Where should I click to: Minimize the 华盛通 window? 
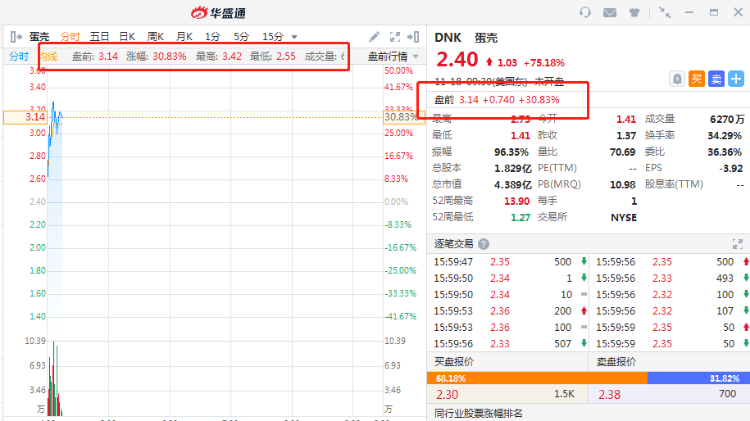(689, 12)
